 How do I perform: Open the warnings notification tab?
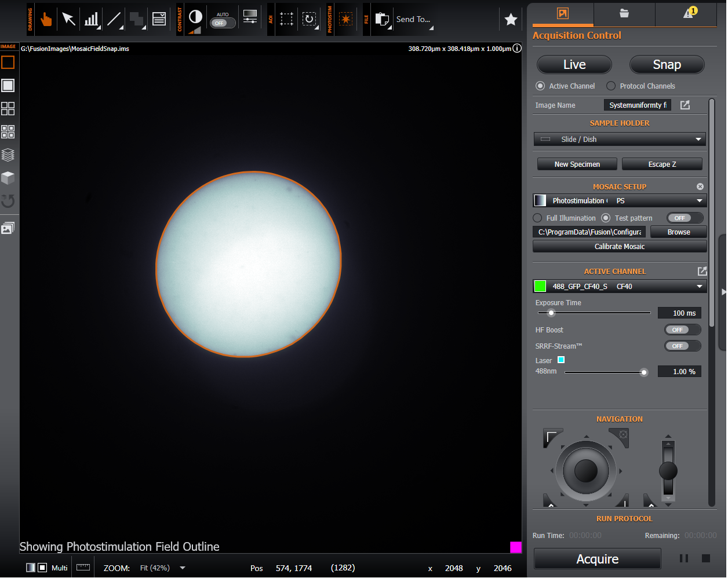click(689, 13)
